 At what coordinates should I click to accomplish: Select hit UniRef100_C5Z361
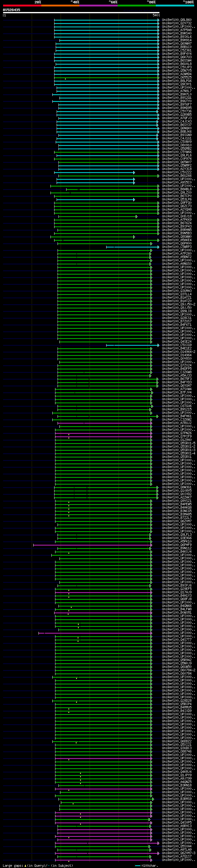click(x=177, y=50)
